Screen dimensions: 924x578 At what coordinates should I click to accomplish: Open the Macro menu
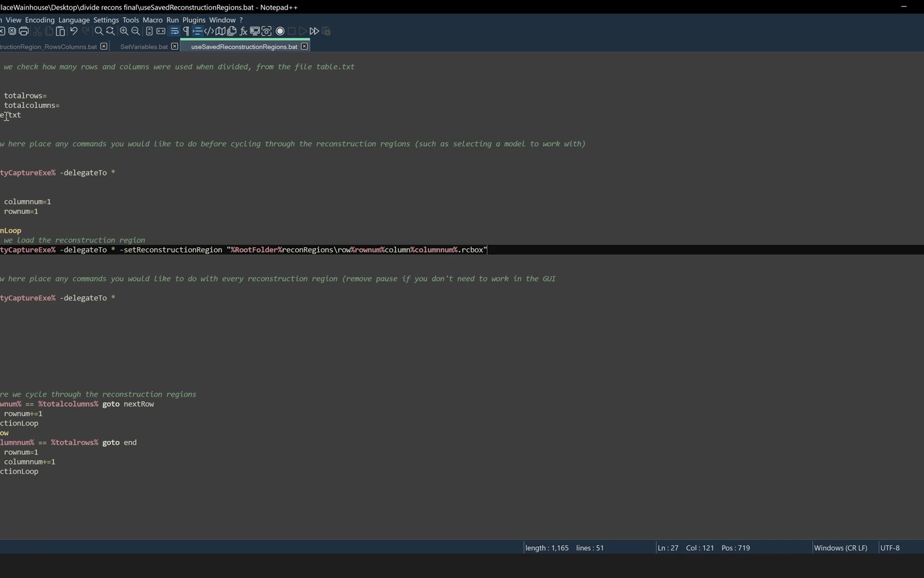tap(152, 20)
